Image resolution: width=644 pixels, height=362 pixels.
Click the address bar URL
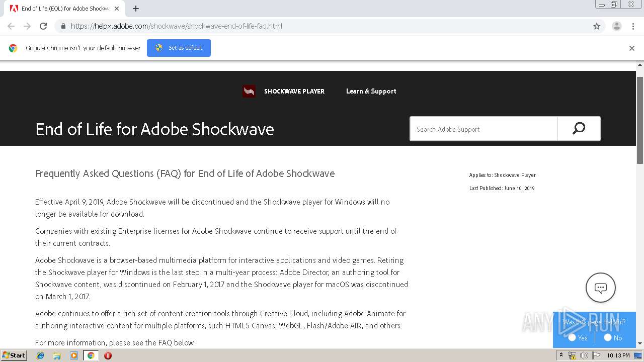point(177,26)
